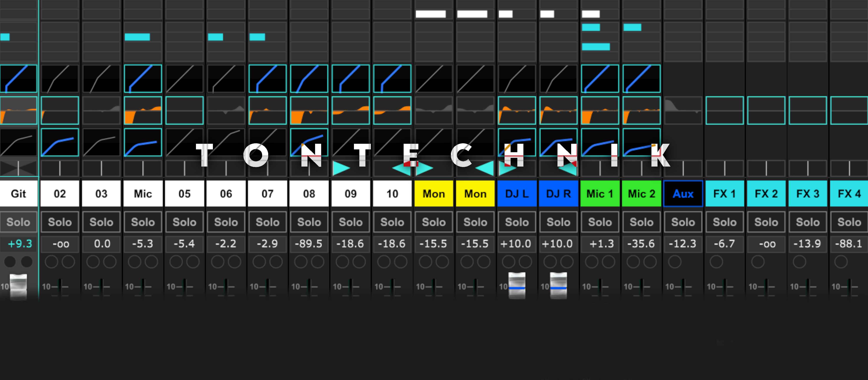
Task: Select the channel 03 label
Action: (x=101, y=193)
